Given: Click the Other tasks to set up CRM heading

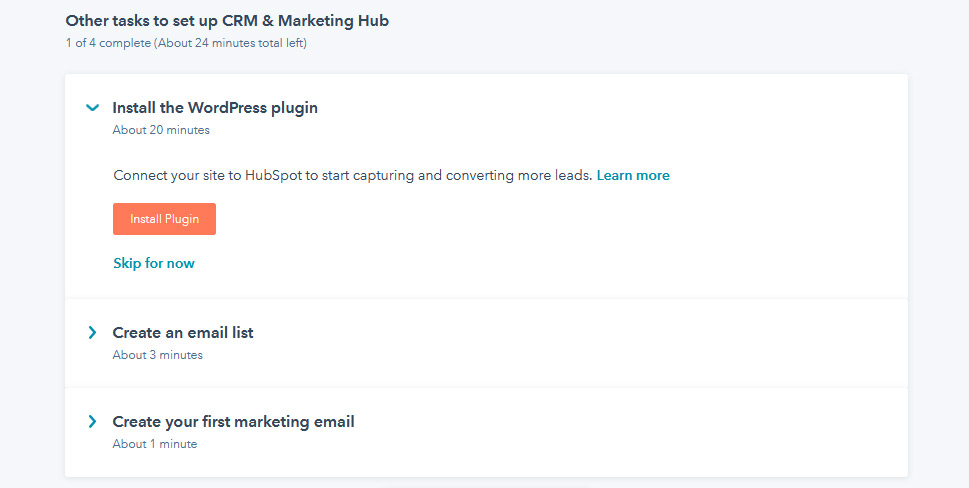Looking at the screenshot, I should (x=227, y=21).
